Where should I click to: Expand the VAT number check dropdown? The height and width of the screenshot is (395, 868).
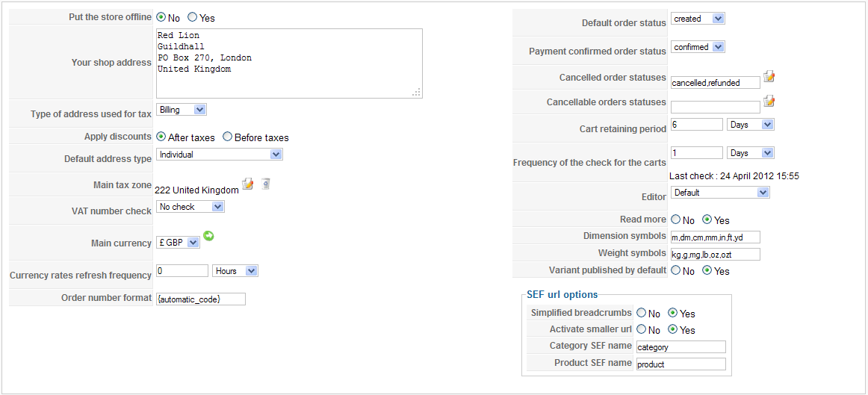(x=190, y=206)
